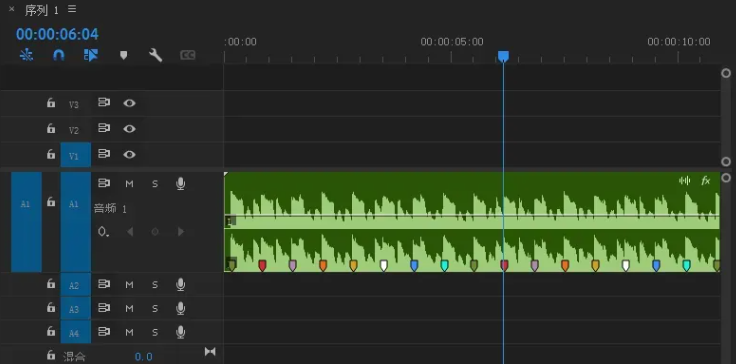
Task: Click the insert-sequences-as-nests icon
Action: click(26, 55)
